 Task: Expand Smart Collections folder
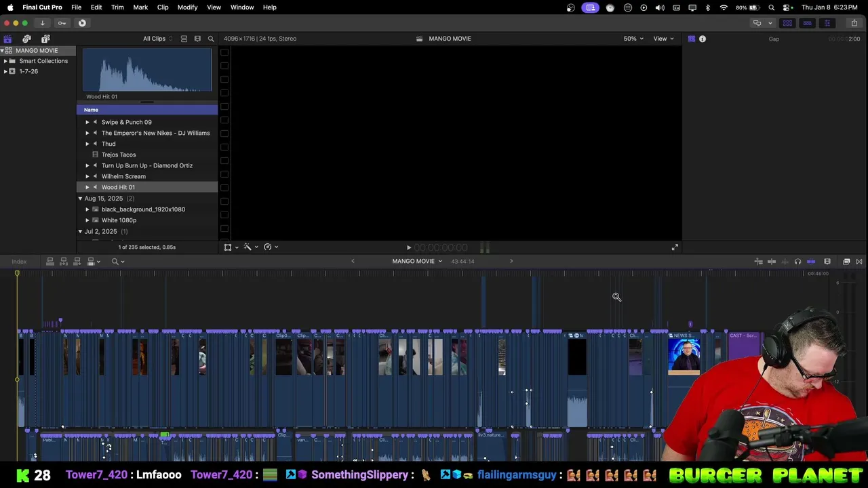pyautogui.click(x=5, y=61)
